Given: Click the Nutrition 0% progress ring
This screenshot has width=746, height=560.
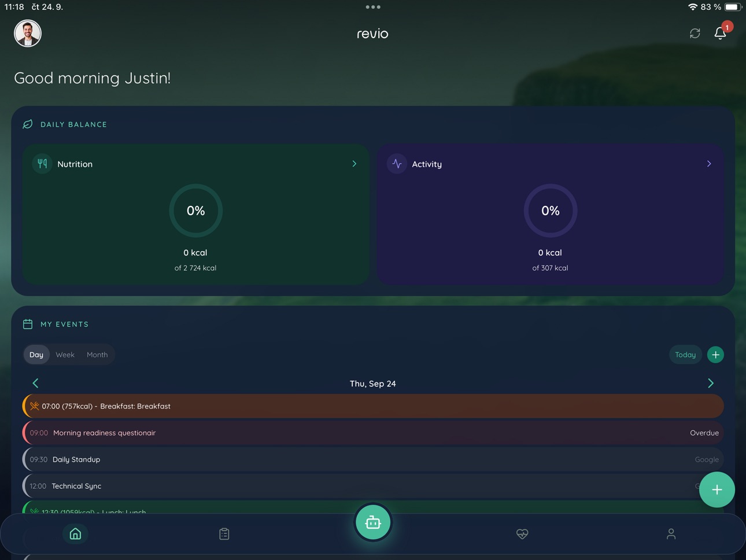Looking at the screenshot, I should [x=195, y=211].
